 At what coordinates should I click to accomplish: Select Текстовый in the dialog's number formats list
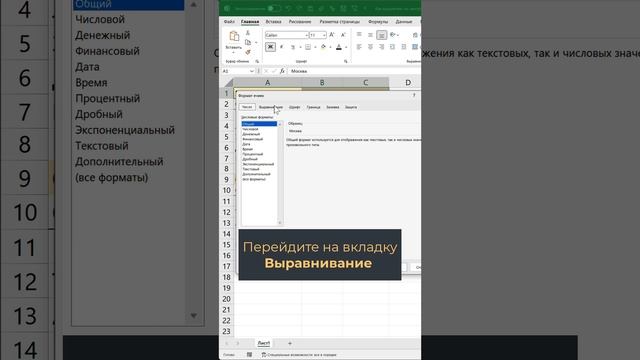[x=251, y=169]
